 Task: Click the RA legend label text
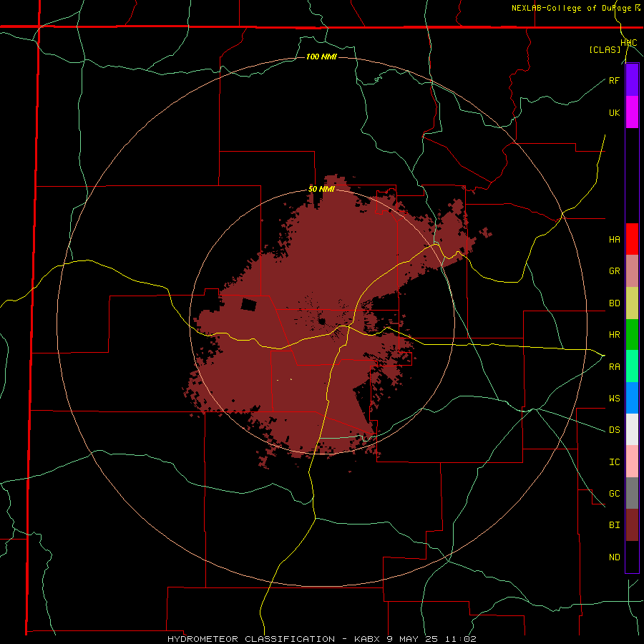(x=614, y=367)
